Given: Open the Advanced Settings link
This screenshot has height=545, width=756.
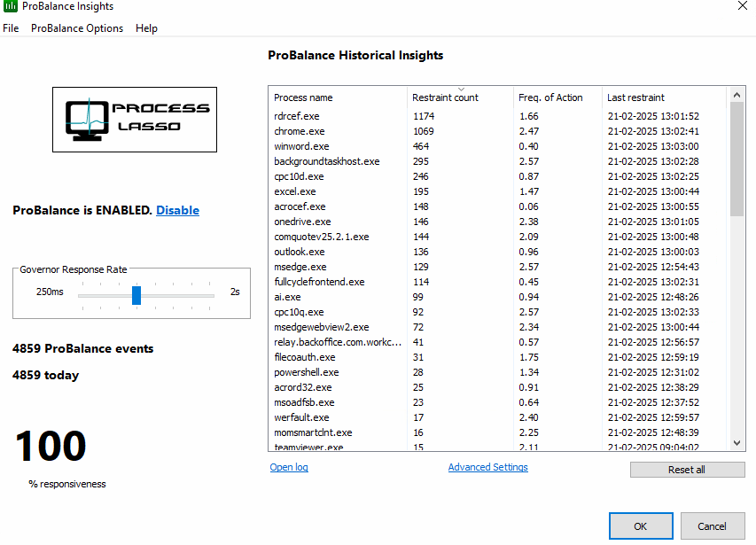Looking at the screenshot, I should click(488, 467).
